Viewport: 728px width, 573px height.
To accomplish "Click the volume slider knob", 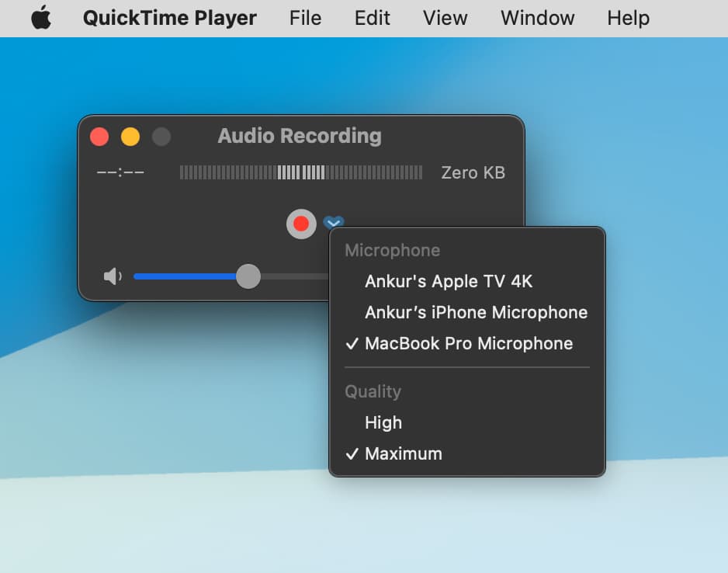I will click(x=248, y=276).
